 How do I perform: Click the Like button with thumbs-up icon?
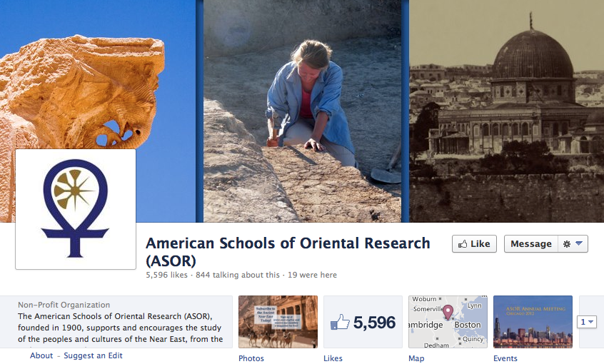[474, 244]
